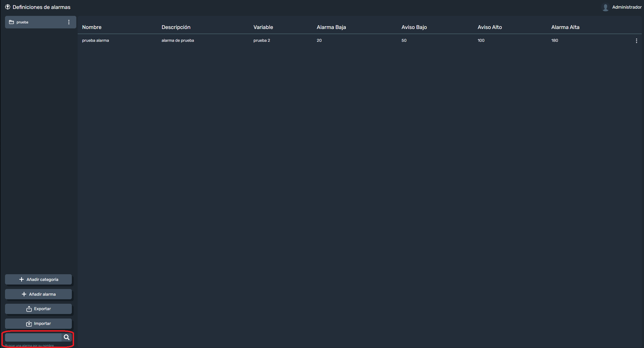The width and height of the screenshot is (644, 348).
Task: Click the alarm definitions icon in header
Action: click(8, 7)
